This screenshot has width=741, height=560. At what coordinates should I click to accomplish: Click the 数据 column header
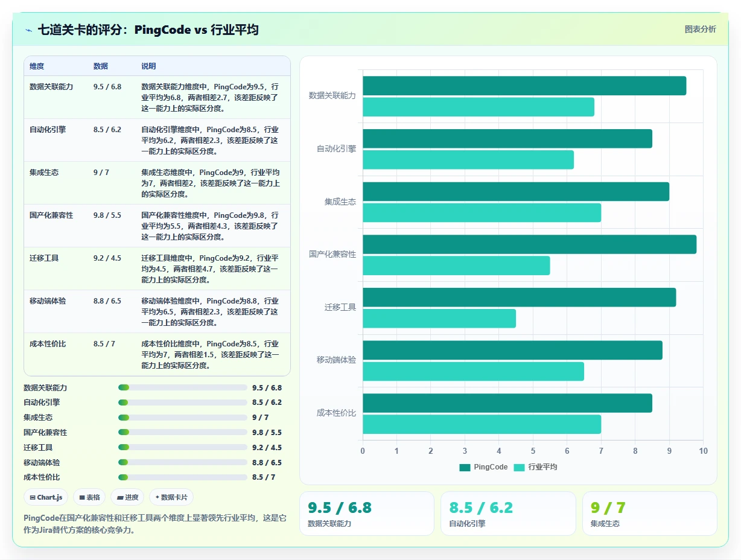[101, 66]
